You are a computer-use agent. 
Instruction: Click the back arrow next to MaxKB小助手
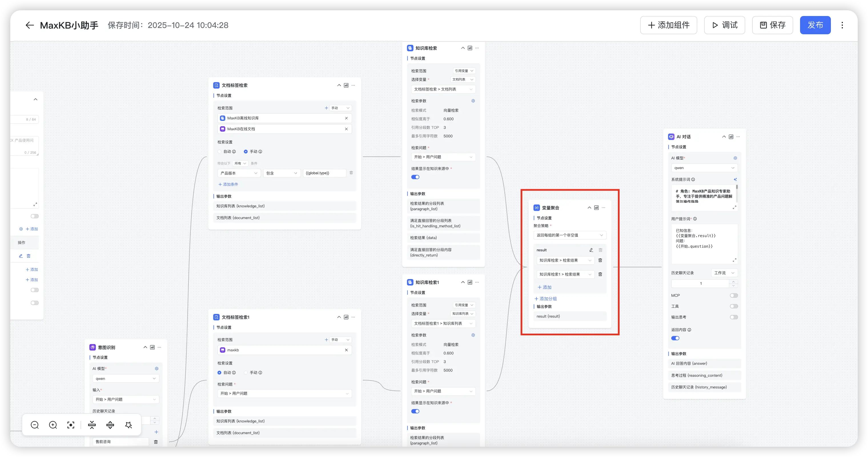pos(30,25)
